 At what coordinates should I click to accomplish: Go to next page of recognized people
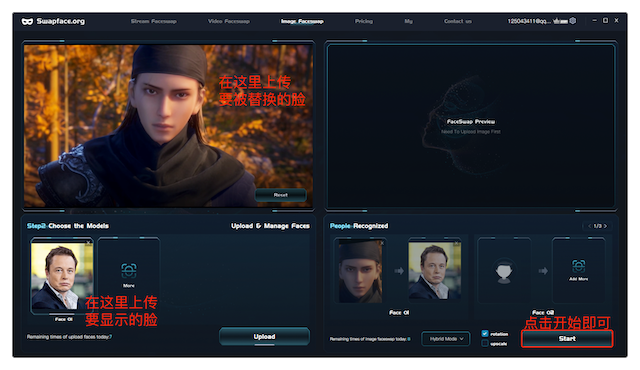605,226
